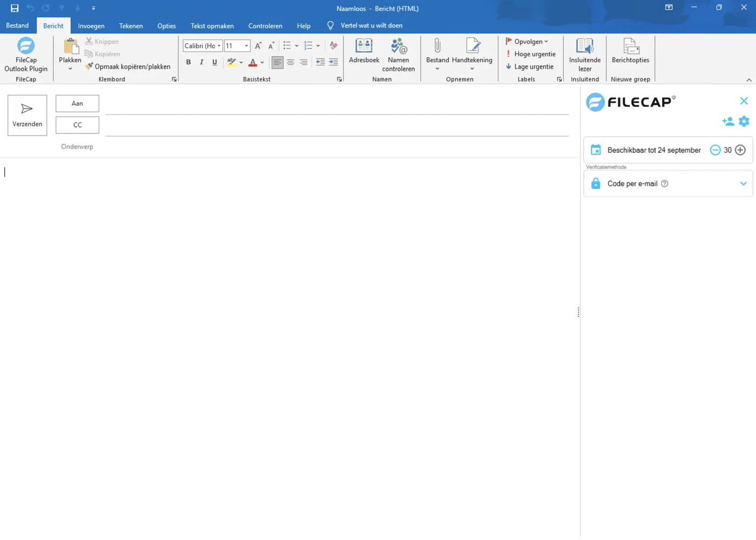
Task: Check names with Namen controleren
Action: click(399, 55)
